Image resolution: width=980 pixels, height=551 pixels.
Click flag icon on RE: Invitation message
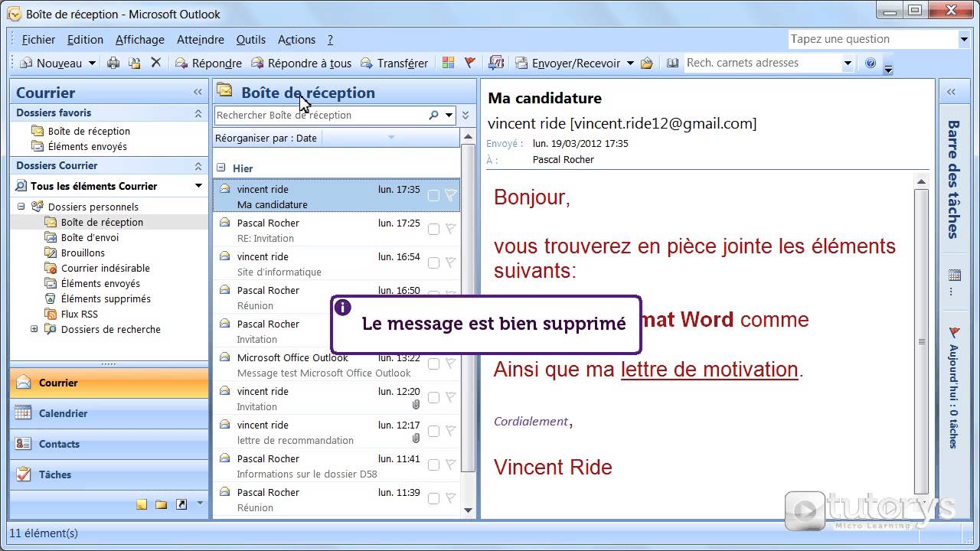point(451,229)
